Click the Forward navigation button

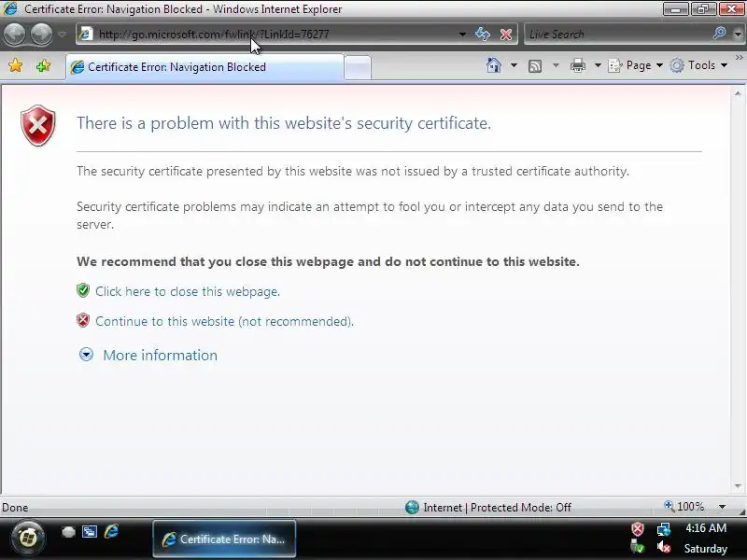(42, 35)
